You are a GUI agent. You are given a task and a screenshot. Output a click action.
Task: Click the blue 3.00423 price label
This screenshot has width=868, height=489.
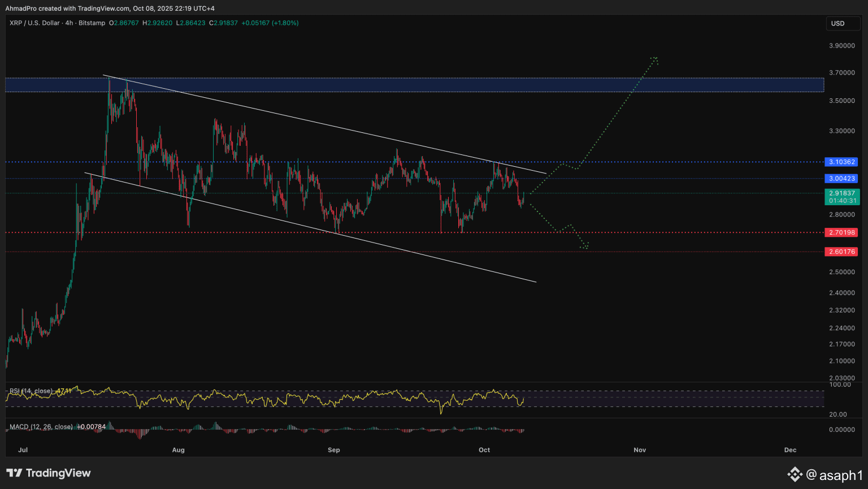click(x=842, y=179)
